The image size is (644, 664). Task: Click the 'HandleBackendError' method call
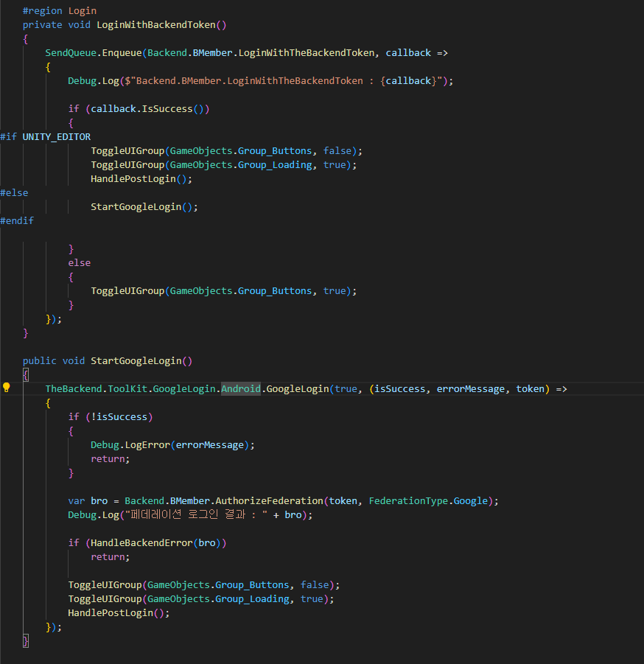tap(141, 543)
